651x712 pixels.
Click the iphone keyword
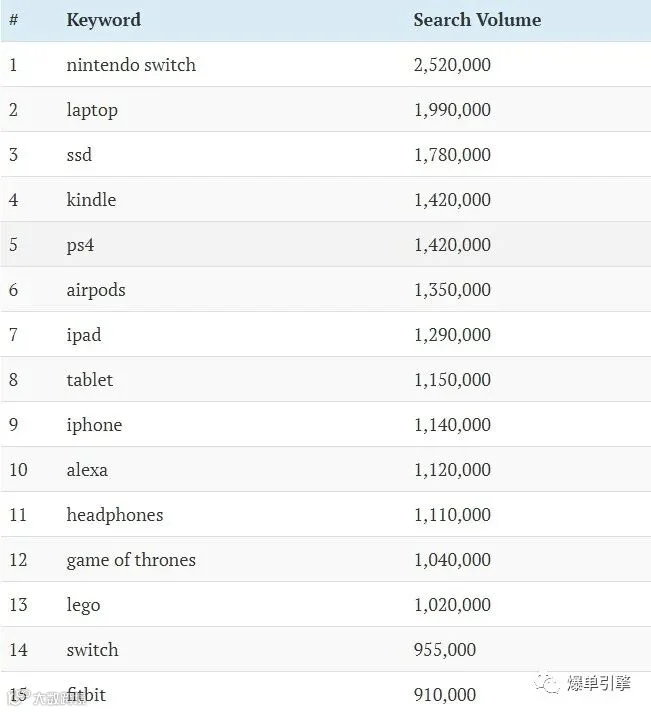click(94, 425)
